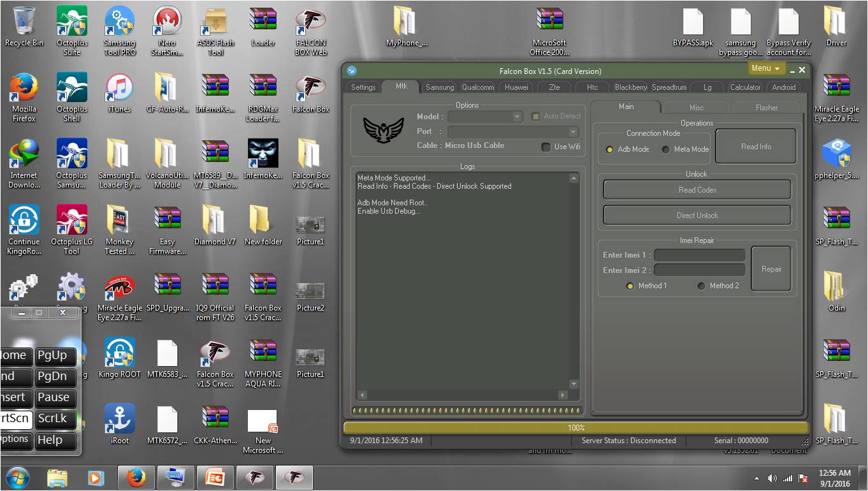
Task: Enable the Use Wifi checkbox
Action: coord(546,147)
